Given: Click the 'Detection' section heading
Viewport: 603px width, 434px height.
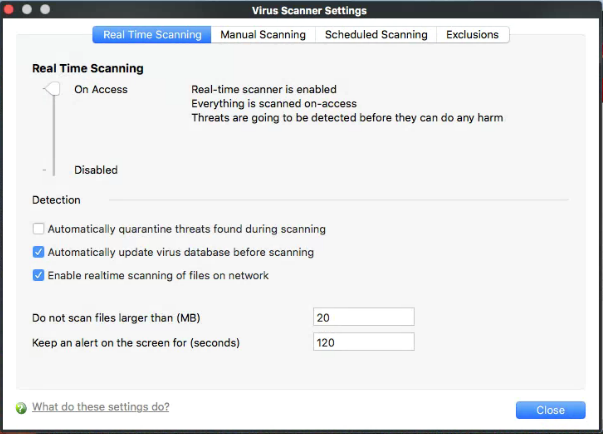Looking at the screenshot, I should click(x=56, y=200).
